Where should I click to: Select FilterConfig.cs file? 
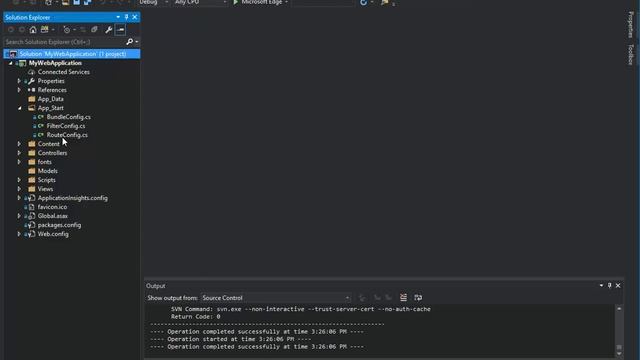point(66,126)
